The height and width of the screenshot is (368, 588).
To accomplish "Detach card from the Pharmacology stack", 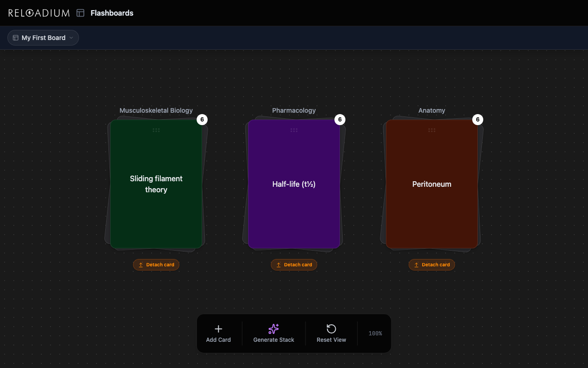I will [x=294, y=264].
